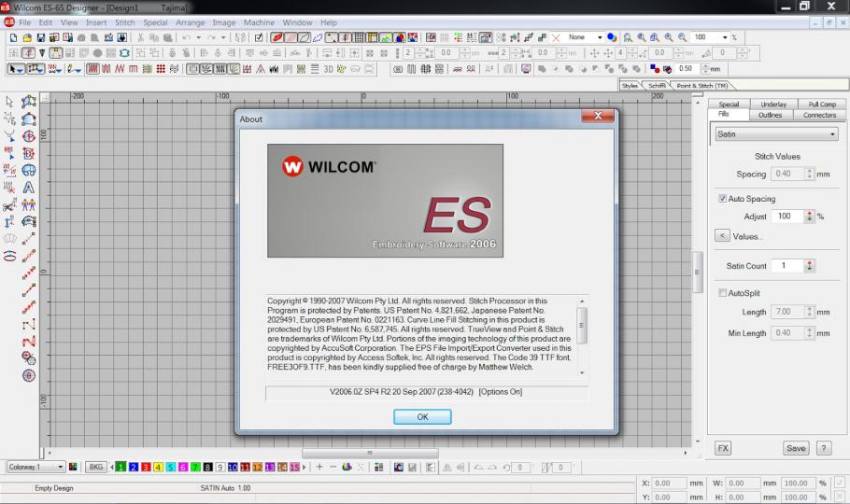Image resolution: width=850 pixels, height=504 pixels.
Task: Close the About dialog with red X
Action: (598, 116)
